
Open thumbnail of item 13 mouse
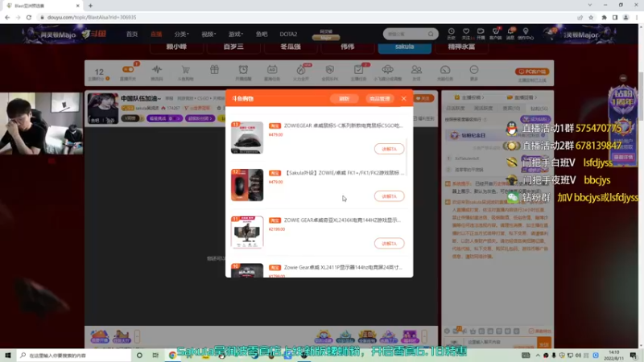247,138
